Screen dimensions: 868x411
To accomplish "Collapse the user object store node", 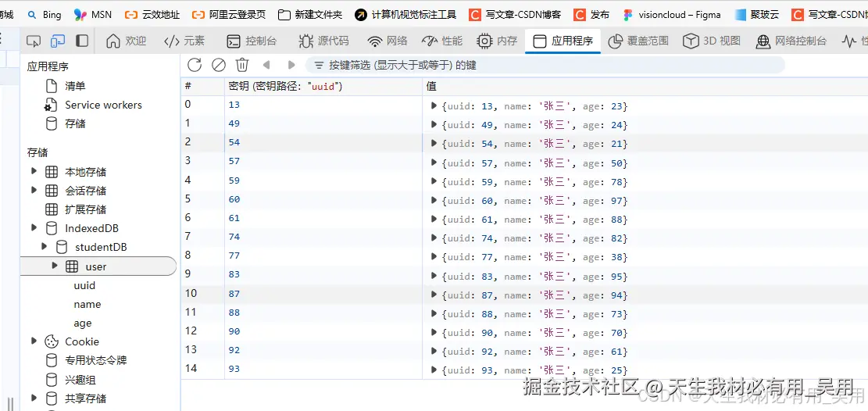I will 54,266.
